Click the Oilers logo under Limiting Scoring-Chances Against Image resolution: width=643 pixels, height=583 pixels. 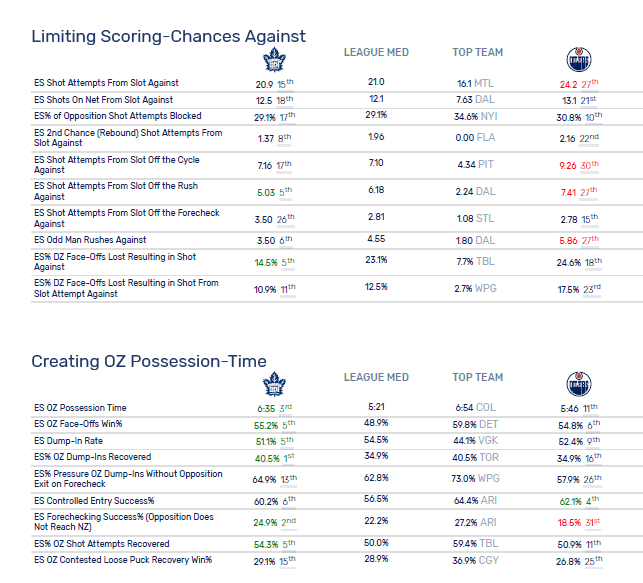(580, 59)
